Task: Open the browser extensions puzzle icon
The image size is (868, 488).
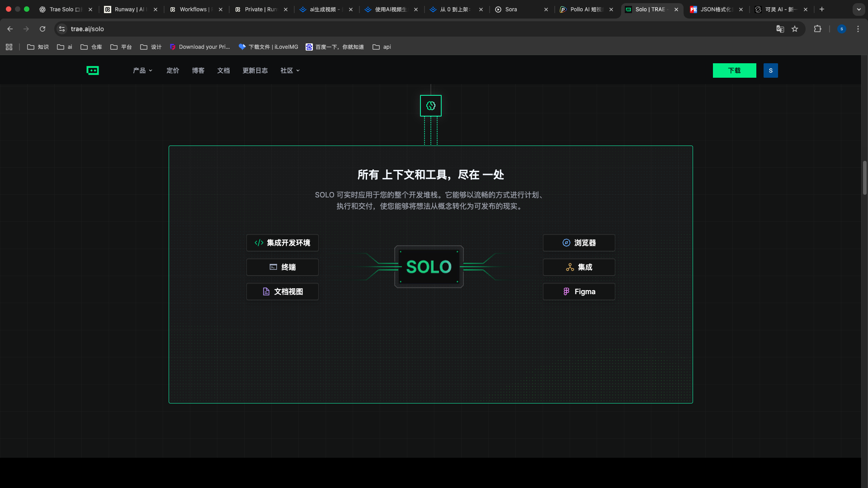Action: tap(818, 28)
